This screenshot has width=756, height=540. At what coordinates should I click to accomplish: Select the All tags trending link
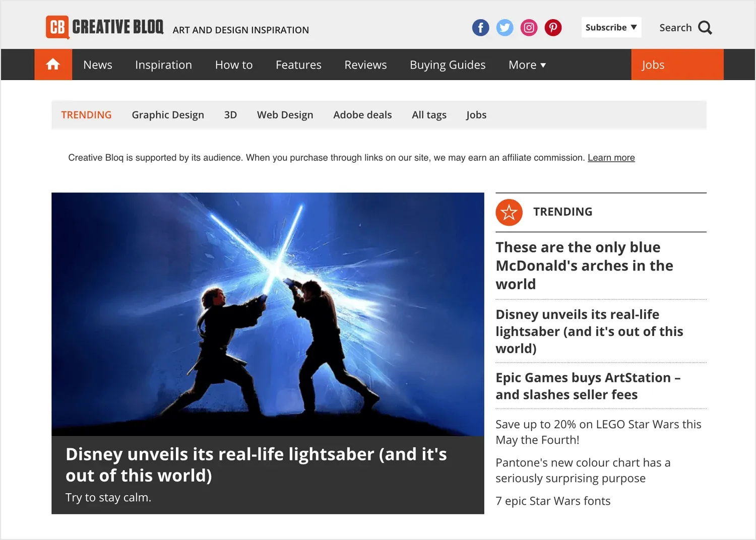tap(429, 115)
